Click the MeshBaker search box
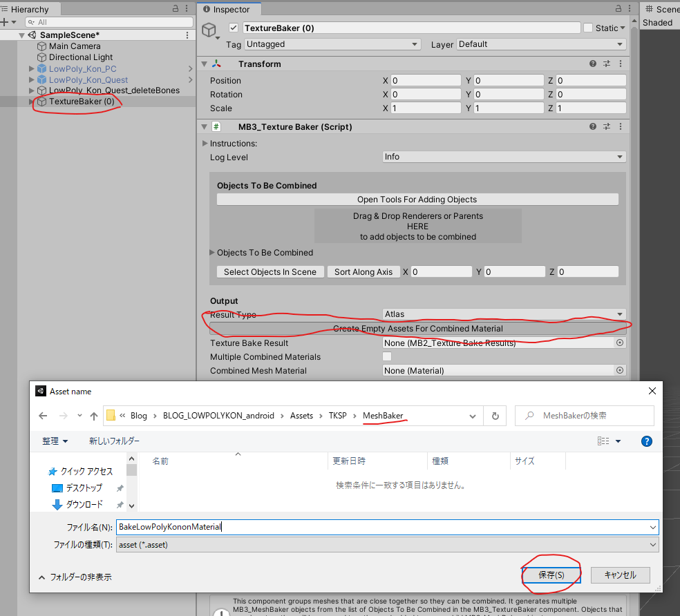The height and width of the screenshot is (616, 680). point(584,416)
